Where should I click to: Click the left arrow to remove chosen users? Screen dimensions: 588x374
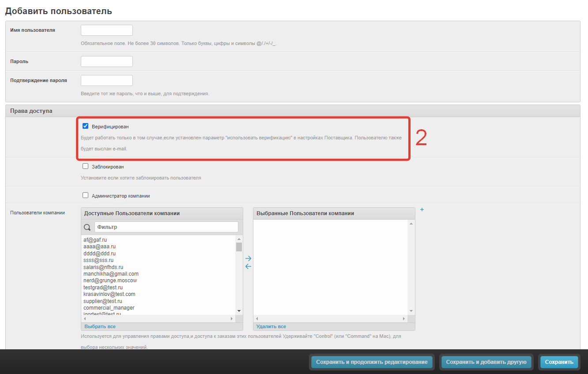tap(248, 266)
